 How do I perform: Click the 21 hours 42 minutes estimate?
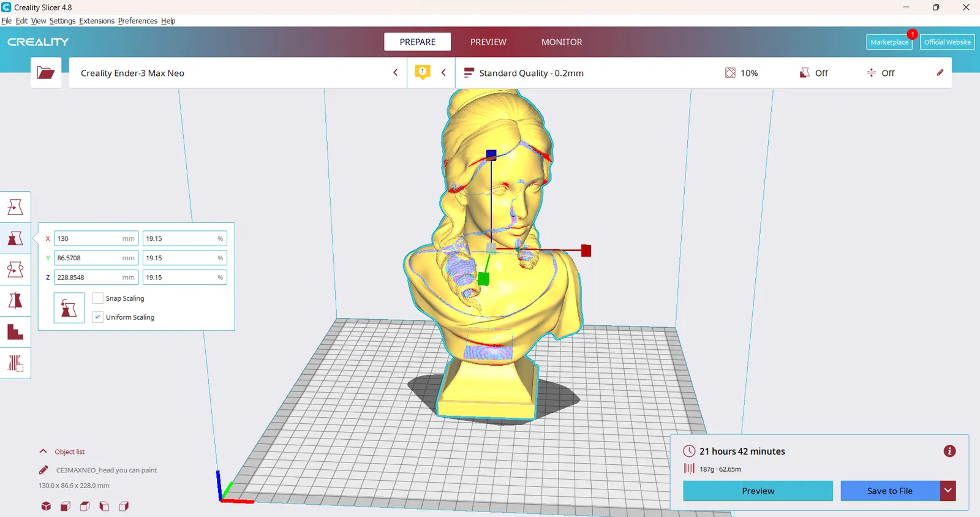[742, 451]
